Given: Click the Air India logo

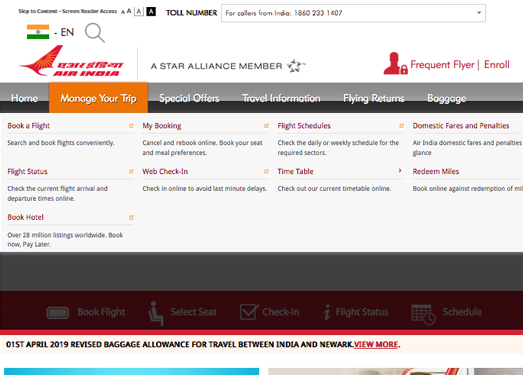Looking at the screenshot, I should click(71, 62).
